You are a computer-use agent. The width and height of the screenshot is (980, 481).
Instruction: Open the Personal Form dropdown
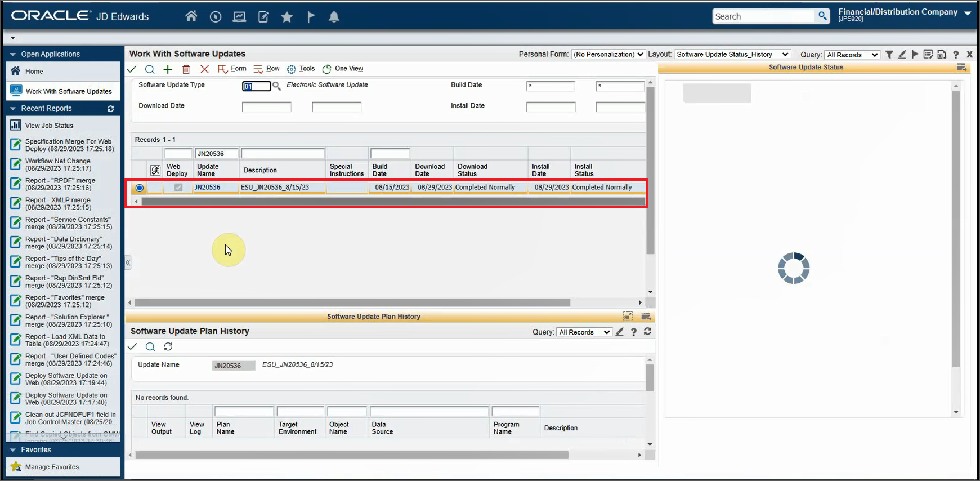pyautogui.click(x=608, y=55)
